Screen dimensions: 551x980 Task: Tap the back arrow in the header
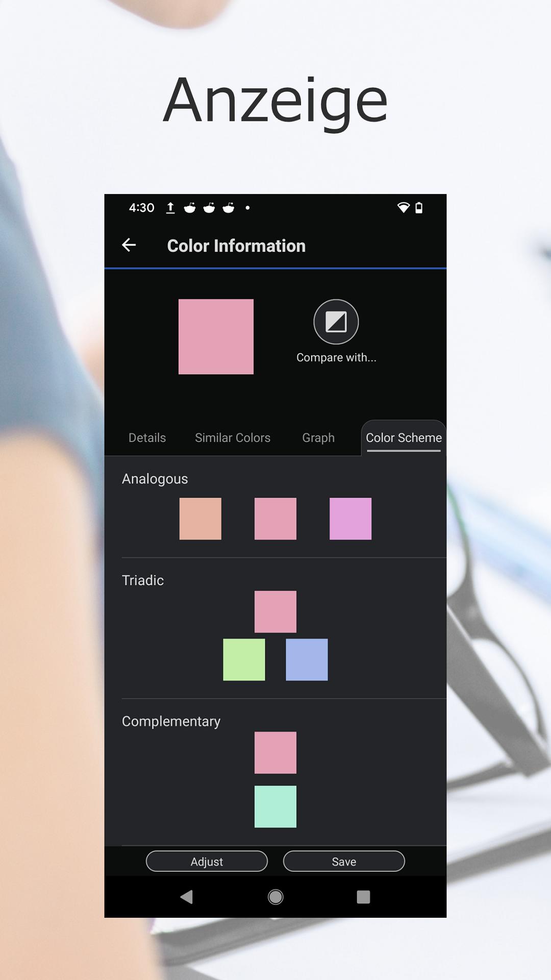point(129,246)
